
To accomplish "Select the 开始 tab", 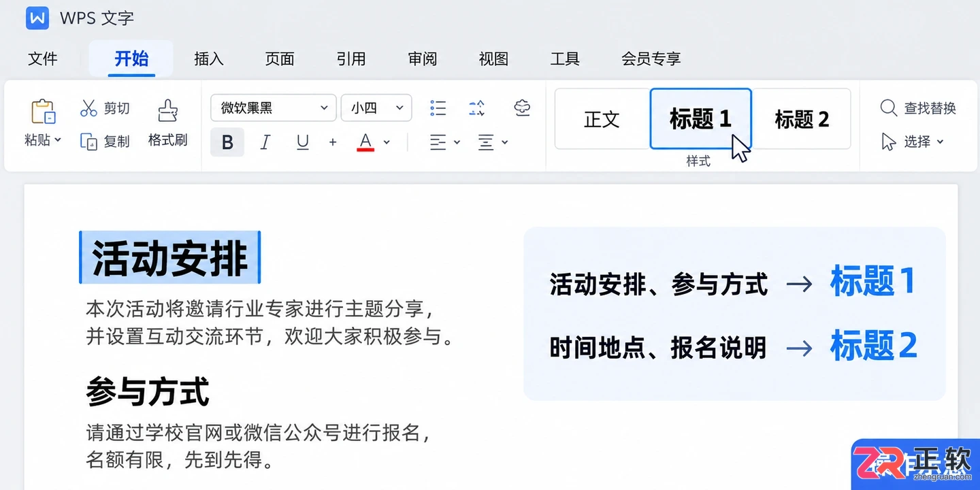I will [131, 59].
